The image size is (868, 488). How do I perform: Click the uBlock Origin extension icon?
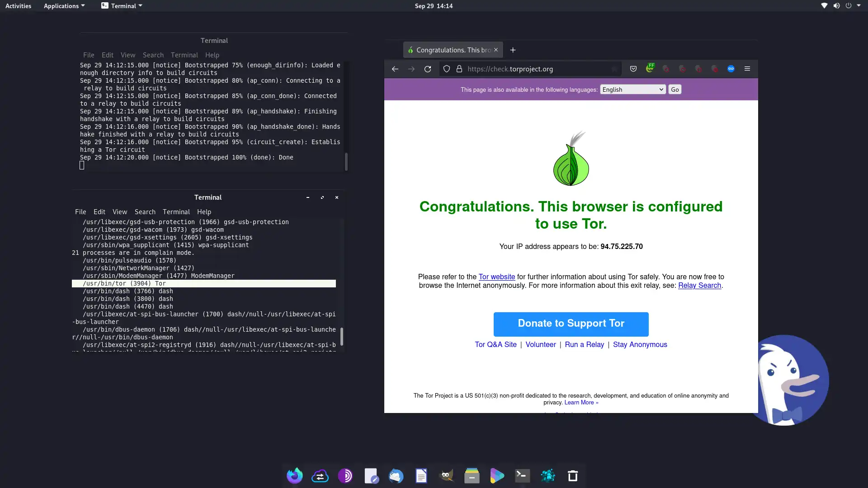point(714,69)
